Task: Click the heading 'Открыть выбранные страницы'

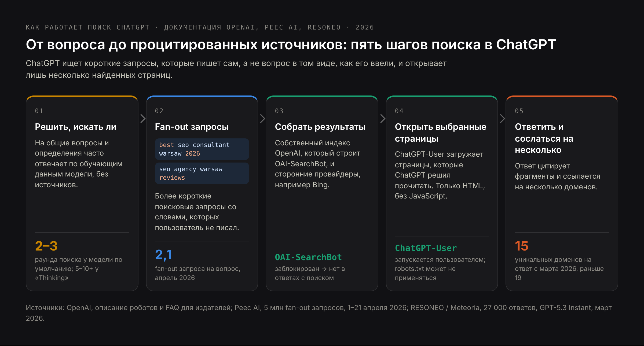Action: (x=440, y=133)
